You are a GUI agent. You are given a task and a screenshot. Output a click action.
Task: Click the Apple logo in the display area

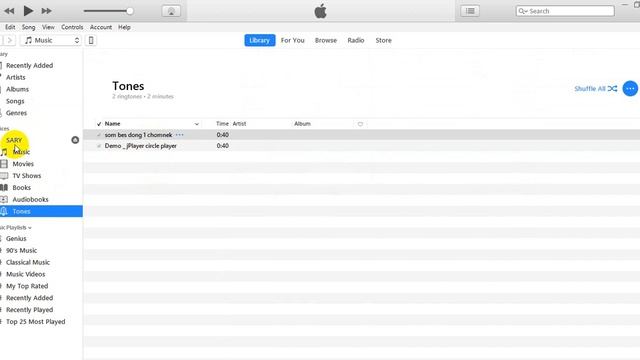pyautogui.click(x=320, y=11)
